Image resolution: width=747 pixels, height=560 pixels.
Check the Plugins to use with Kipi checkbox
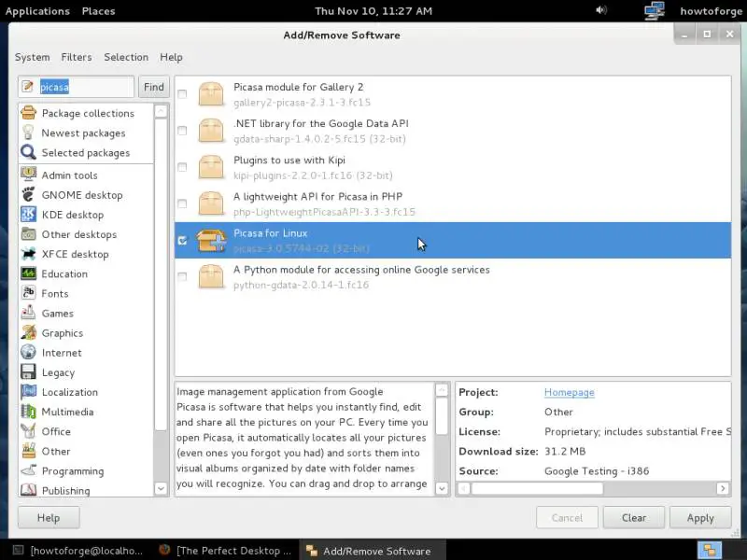[182, 167]
